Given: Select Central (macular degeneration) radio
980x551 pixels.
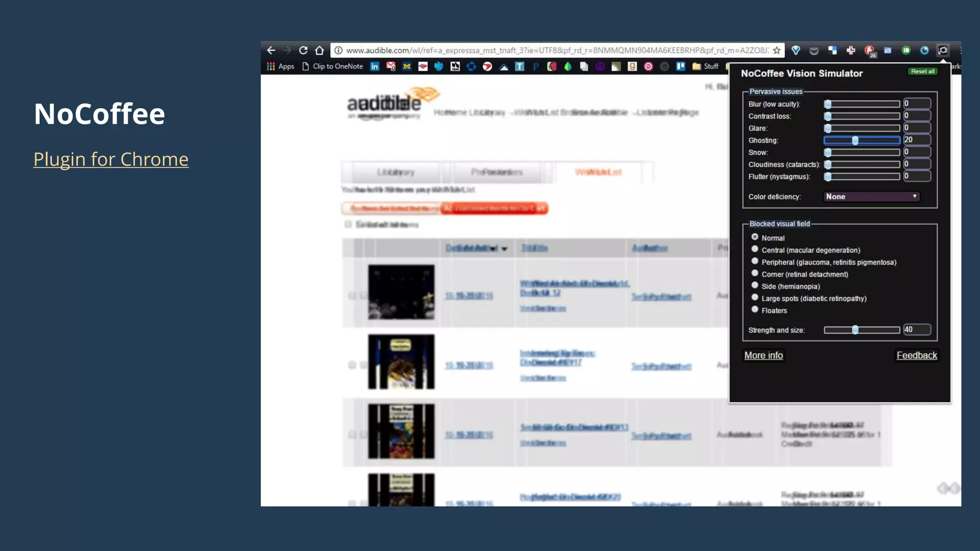Looking at the screenshot, I should tap(755, 249).
